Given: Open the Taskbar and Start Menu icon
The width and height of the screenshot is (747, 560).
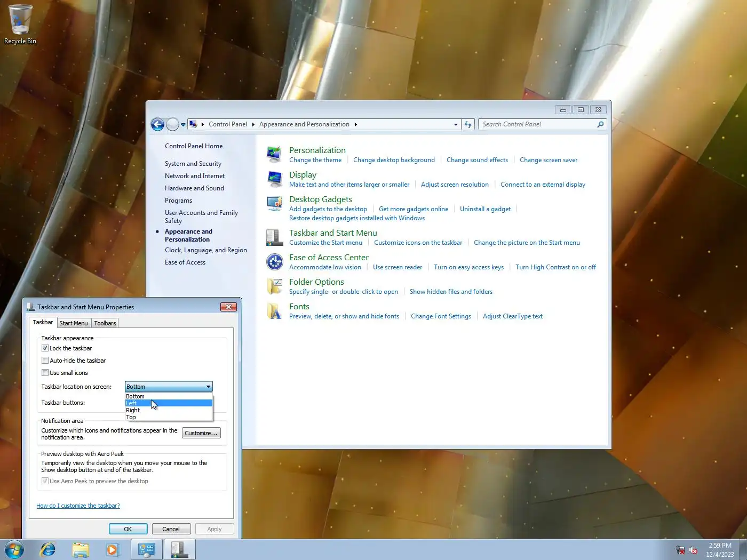Looking at the screenshot, I should (x=274, y=237).
